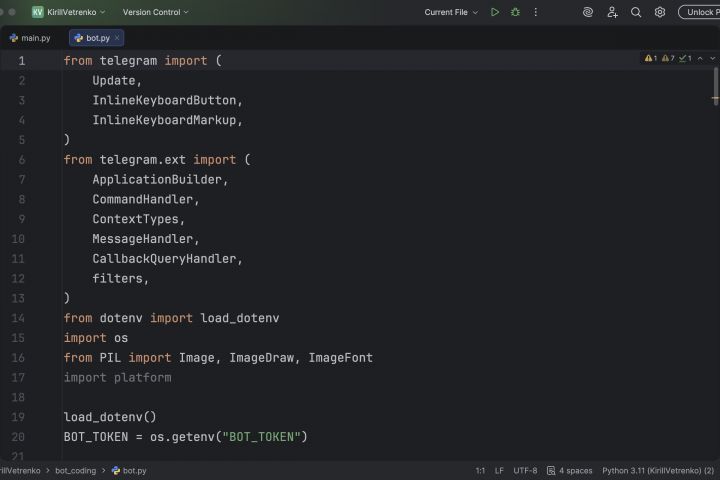
Task: Click the 'CallbackQueryHandler,' code text
Action: [167, 259]
